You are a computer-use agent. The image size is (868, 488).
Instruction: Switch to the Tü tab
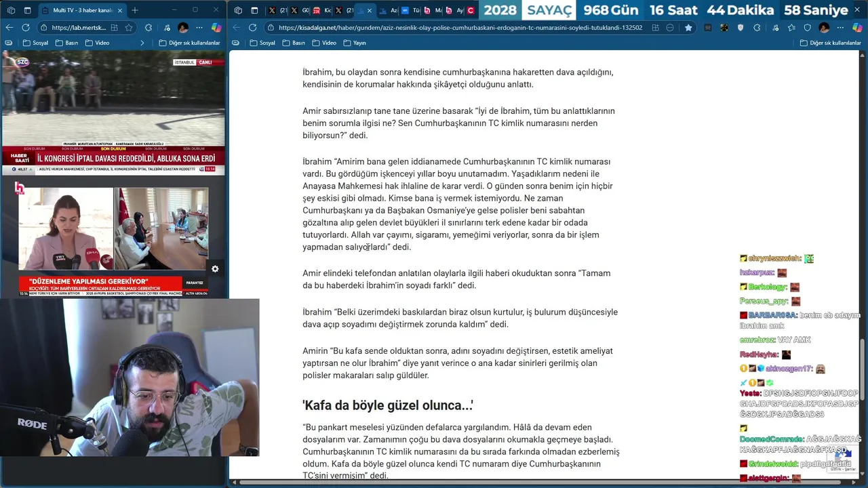tap(410, 10)
